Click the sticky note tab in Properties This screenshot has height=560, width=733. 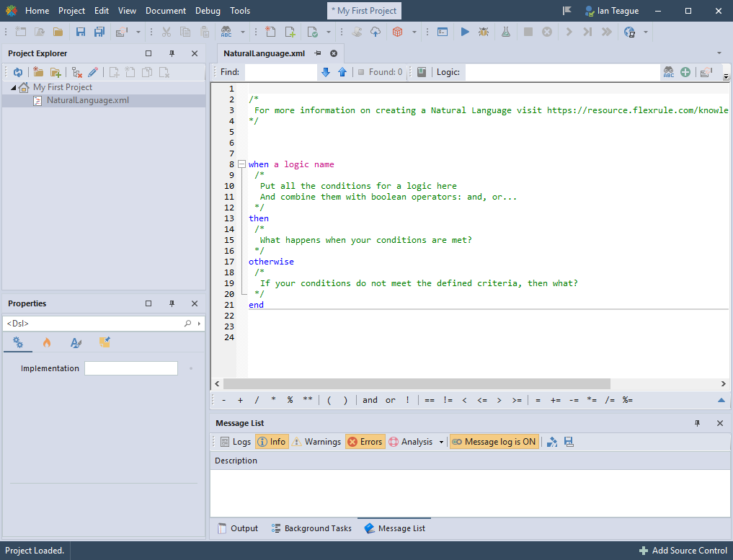click(105, 342)
